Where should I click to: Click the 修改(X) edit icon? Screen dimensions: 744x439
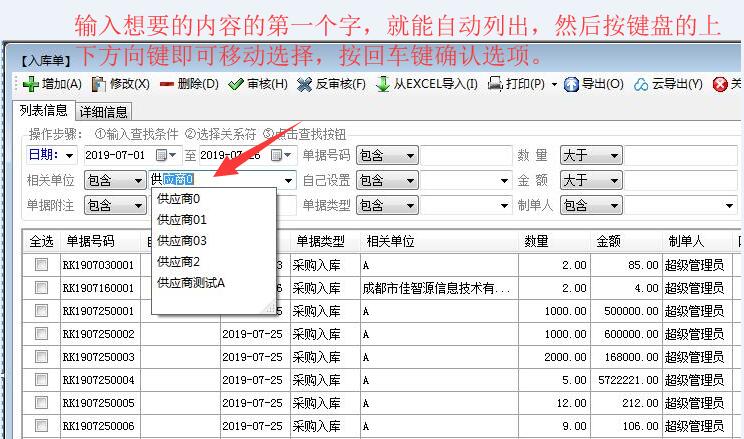[x=99, y=84]
